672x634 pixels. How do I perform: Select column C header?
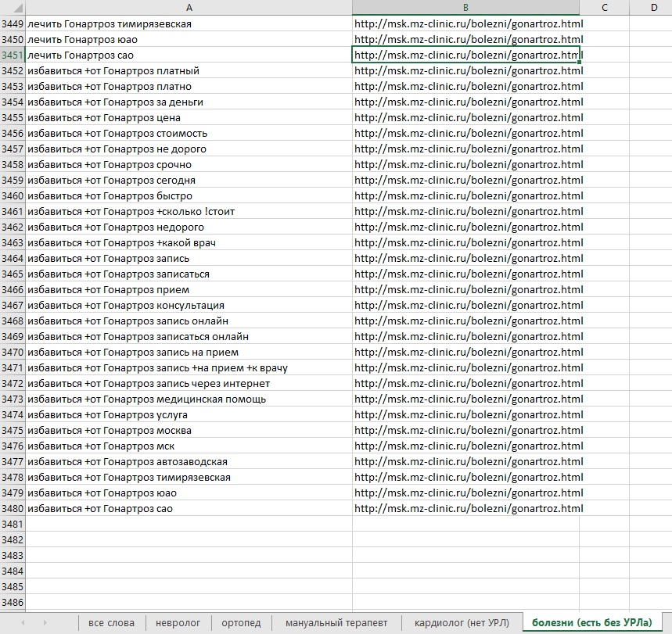[604, 7]
